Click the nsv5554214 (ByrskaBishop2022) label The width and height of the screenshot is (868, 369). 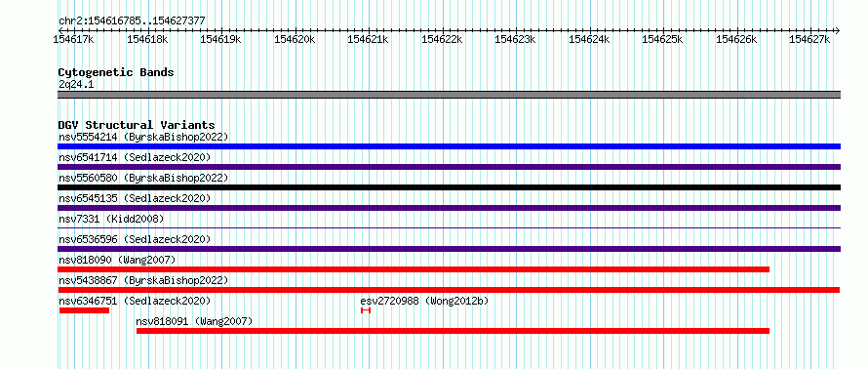[143, 137]
